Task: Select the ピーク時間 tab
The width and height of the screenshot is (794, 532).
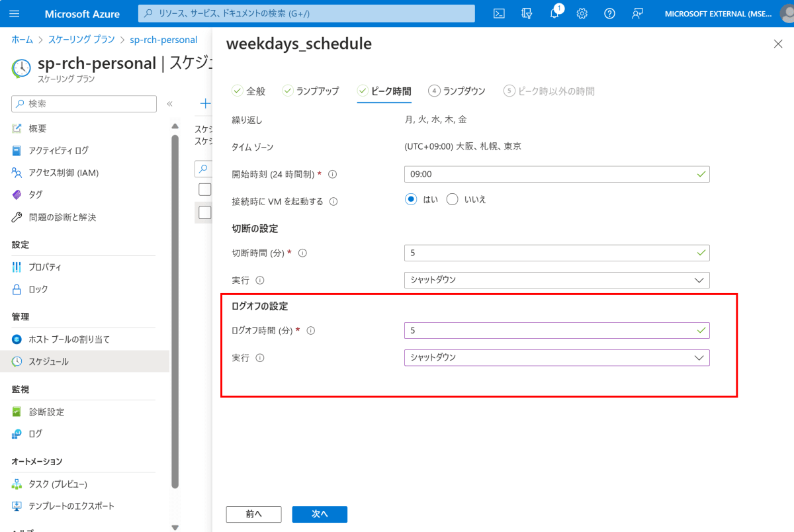Action: 384,91
